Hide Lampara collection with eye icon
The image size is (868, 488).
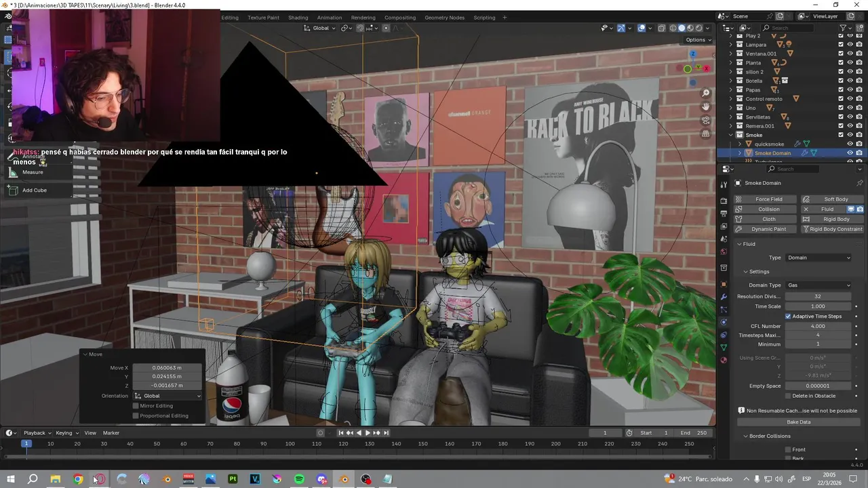[850, 45]
